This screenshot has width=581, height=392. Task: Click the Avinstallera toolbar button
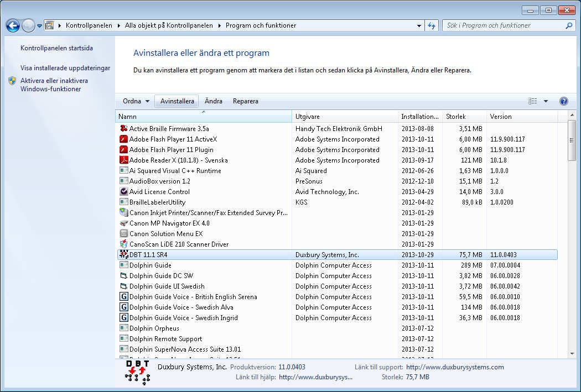177,101
